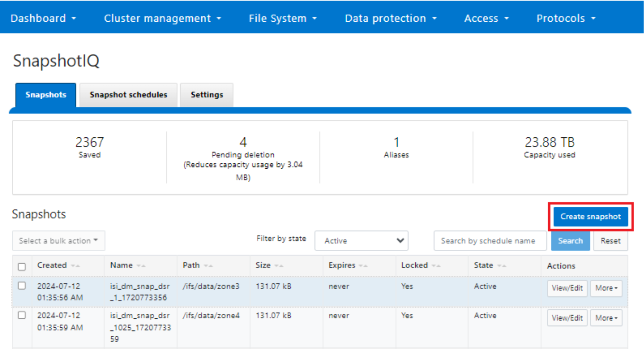
Task: Sort the table by State column
Action: 490,265
